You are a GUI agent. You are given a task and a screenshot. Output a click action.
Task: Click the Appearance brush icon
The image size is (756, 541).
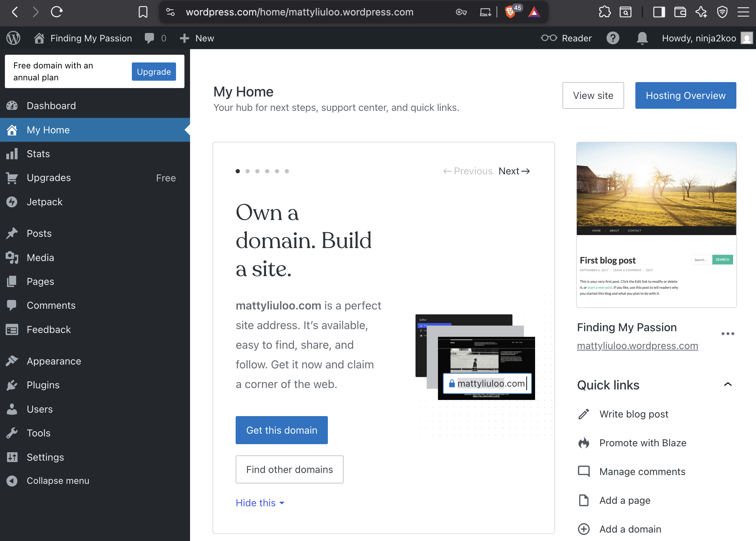[12, 361]
